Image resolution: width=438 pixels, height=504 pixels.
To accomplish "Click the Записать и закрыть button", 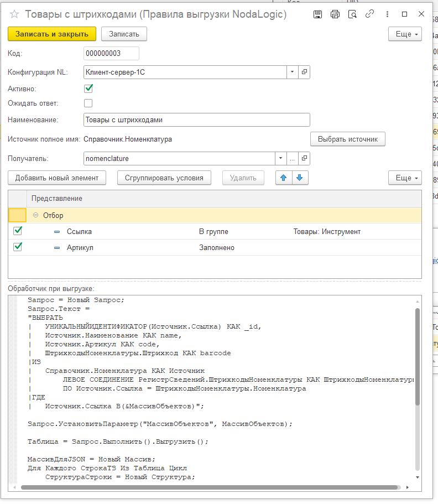I will pyautogui.click(x=52, y=34).
